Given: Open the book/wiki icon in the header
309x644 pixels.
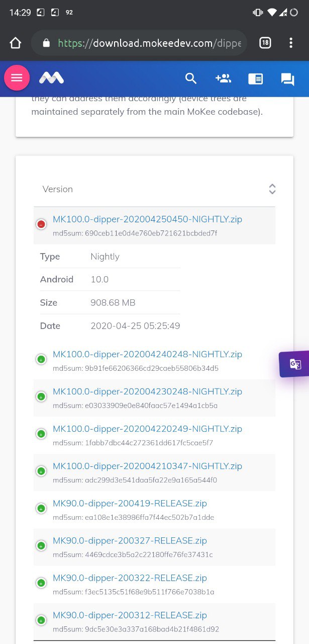Looking at the screenshot, I should [256, 79].
